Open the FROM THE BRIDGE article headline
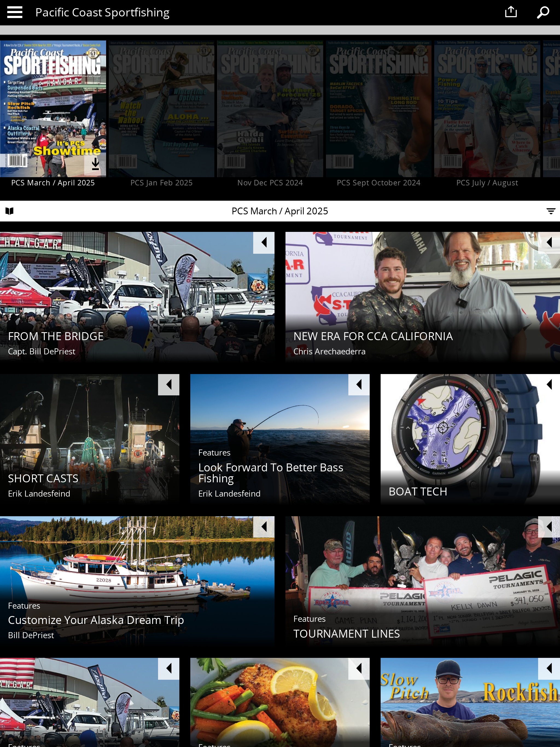 (x=56, y=336)
